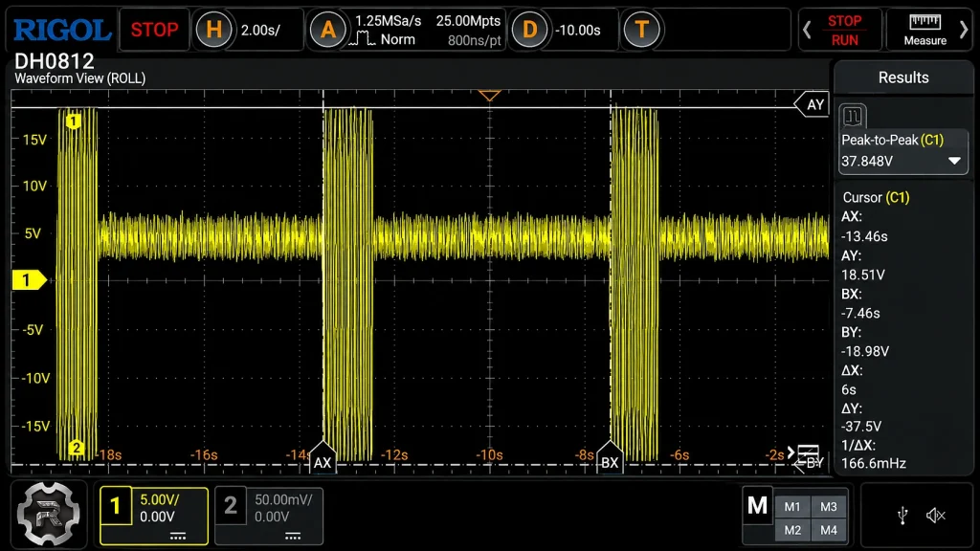Select math channel M4
The height and width of the screenshot is (551, 980).
828,530
